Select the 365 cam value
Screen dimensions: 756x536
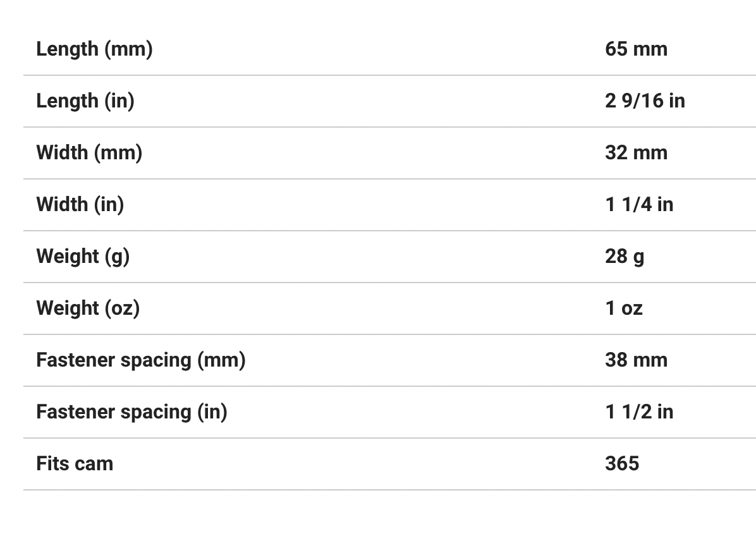(622, 463)
